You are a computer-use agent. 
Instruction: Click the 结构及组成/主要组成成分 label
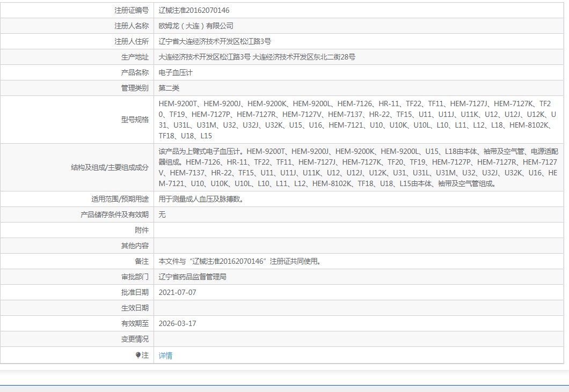click(110, 167)
